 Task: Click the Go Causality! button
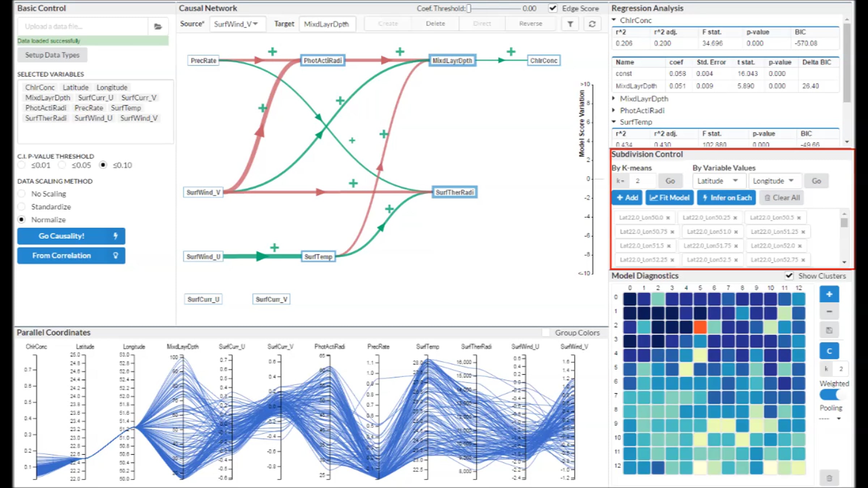click(x=71, y=236)
